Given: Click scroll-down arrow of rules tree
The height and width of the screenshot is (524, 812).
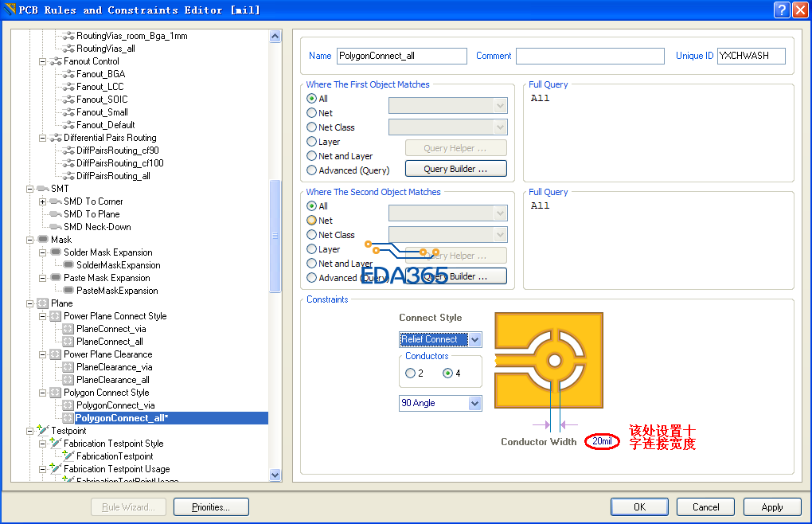Looking at the screenshot, I should [275, 475].
